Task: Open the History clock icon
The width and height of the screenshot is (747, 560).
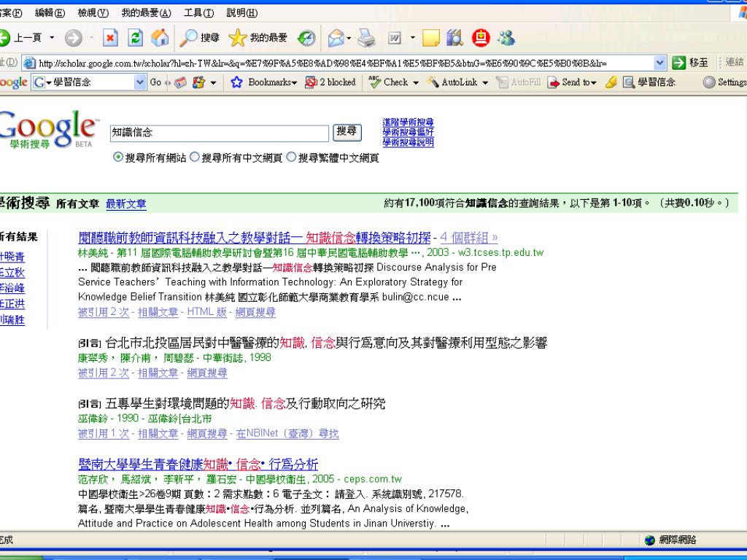Action: click(306, 38)
